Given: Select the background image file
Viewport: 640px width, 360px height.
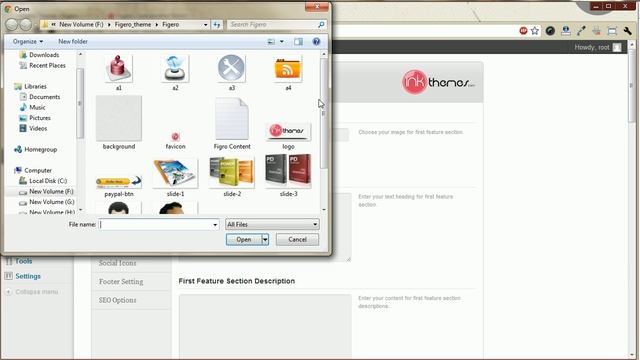Looking at the screenshot, I should [119, 123].
